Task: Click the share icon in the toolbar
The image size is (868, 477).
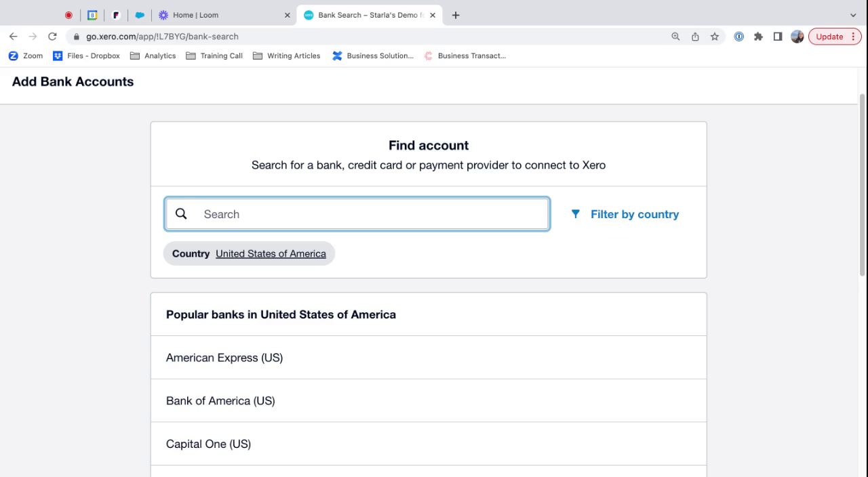Action: pyautogui.click(x=695, y=37)
